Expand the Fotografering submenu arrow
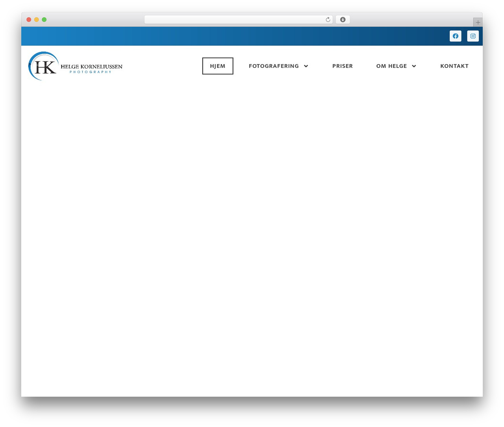 (x=306, y=66)
